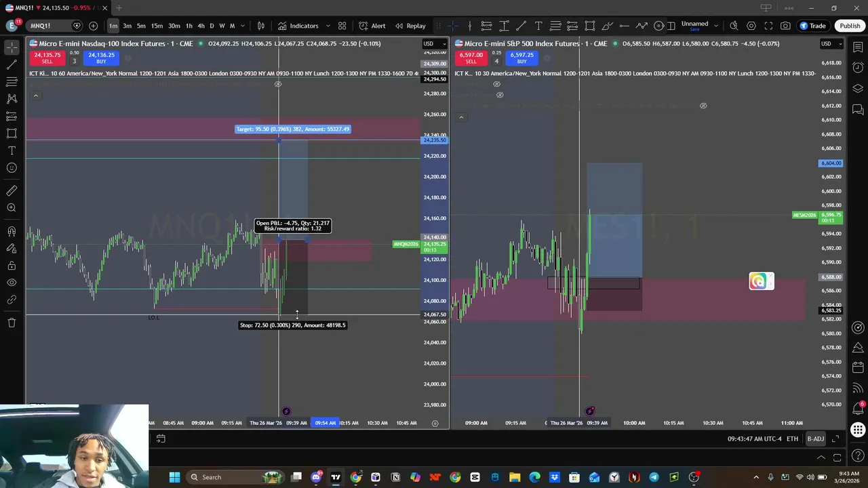Select the zoom in tool in left sidebar

tap(12, 208)
